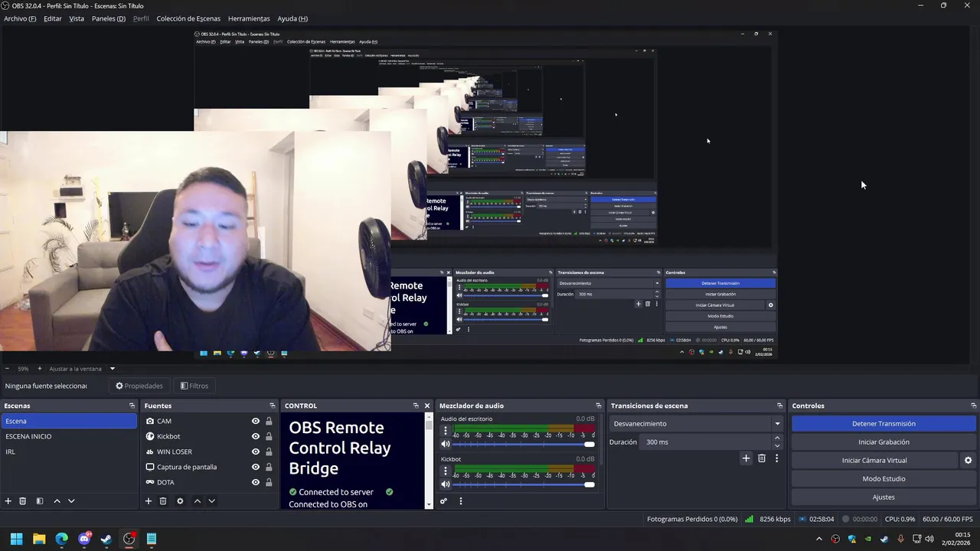The width and height of the screenshot is (980, 551).
Task: Mute the Audio del escritorio speaker icon
Action: coord(446,444)
